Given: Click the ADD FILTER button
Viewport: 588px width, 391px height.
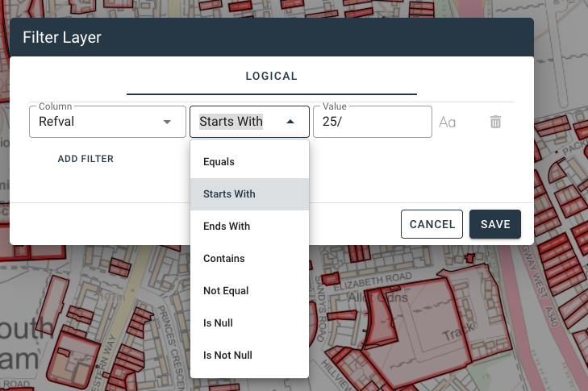Looking at the screenshot, I should click(85, 159).
